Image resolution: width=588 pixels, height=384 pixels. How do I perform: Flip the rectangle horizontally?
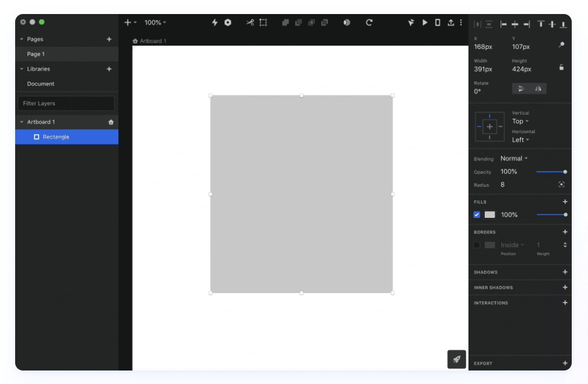click(538, 89)
